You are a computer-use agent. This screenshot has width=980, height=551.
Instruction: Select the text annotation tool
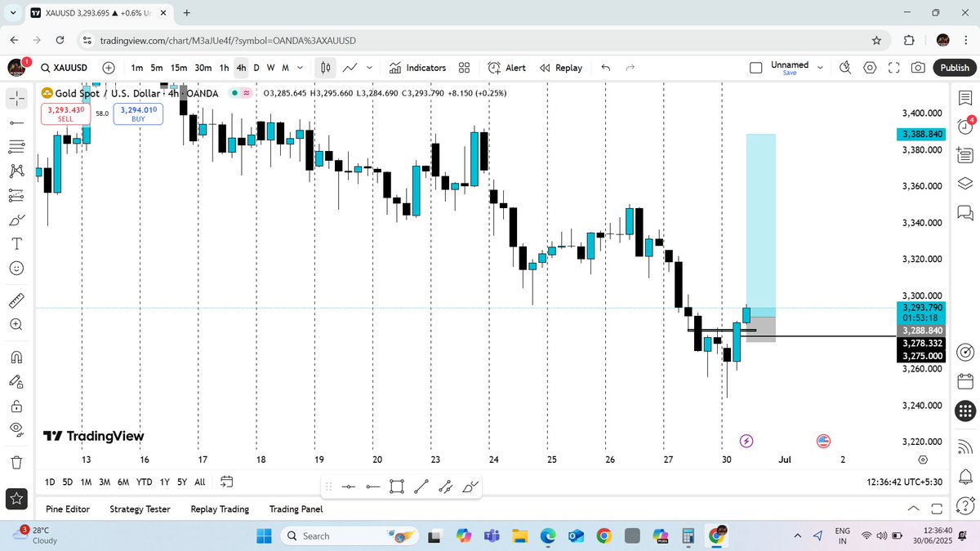[16, 243]
